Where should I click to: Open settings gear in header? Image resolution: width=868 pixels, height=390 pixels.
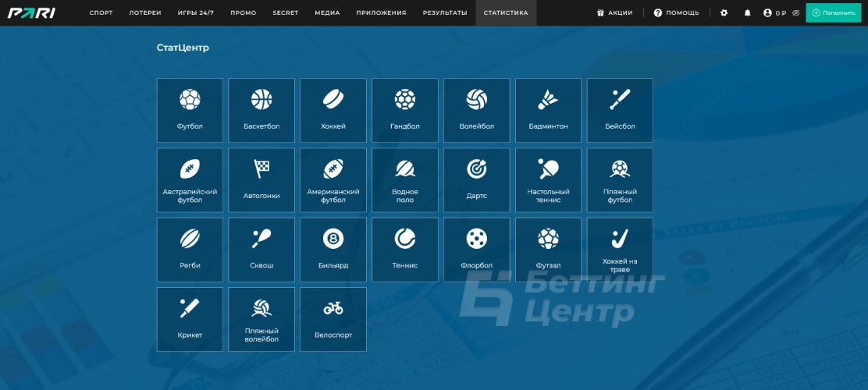click(x=724, y=12)
